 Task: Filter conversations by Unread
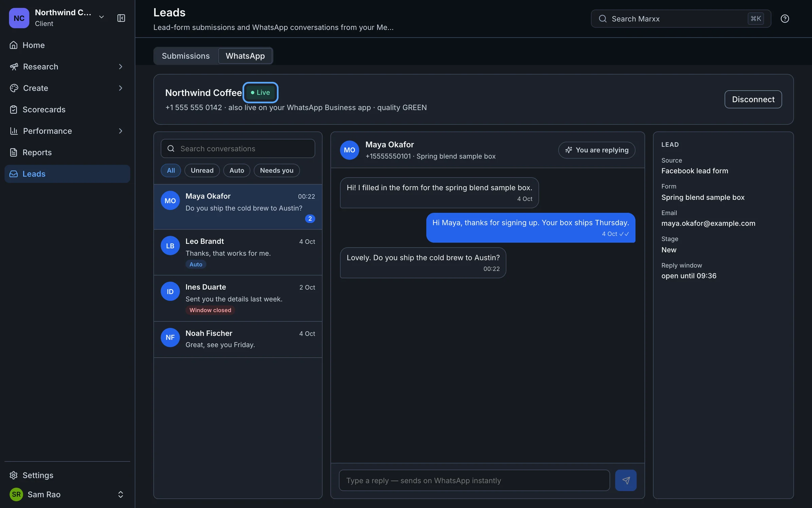point(202,170)
